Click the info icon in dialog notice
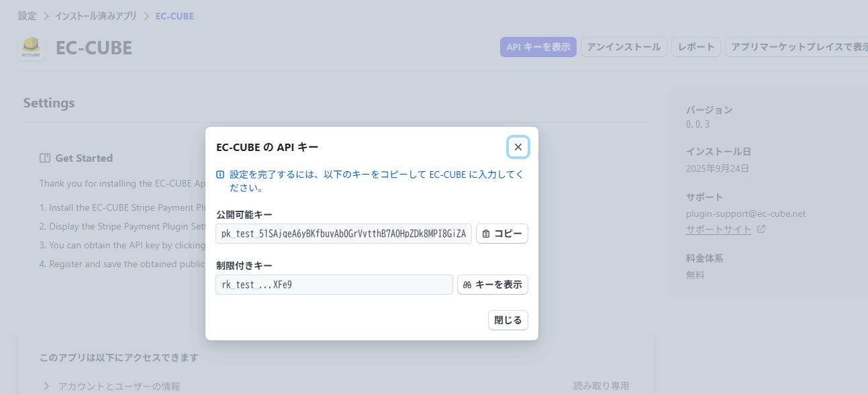 [220, 175]
